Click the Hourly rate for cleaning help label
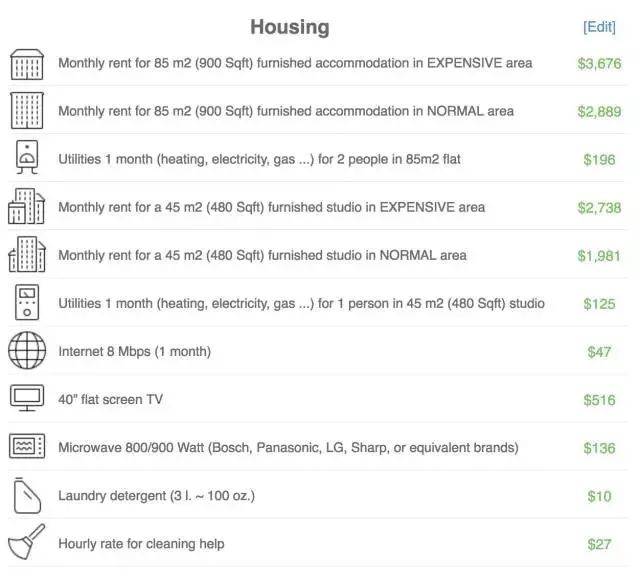 [x=141, y=544]
